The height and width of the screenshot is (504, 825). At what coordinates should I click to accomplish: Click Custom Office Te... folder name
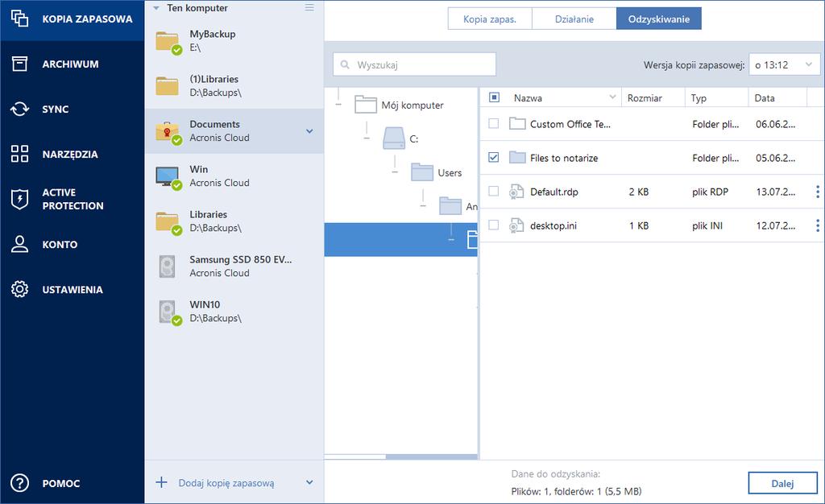pos(570,124)
